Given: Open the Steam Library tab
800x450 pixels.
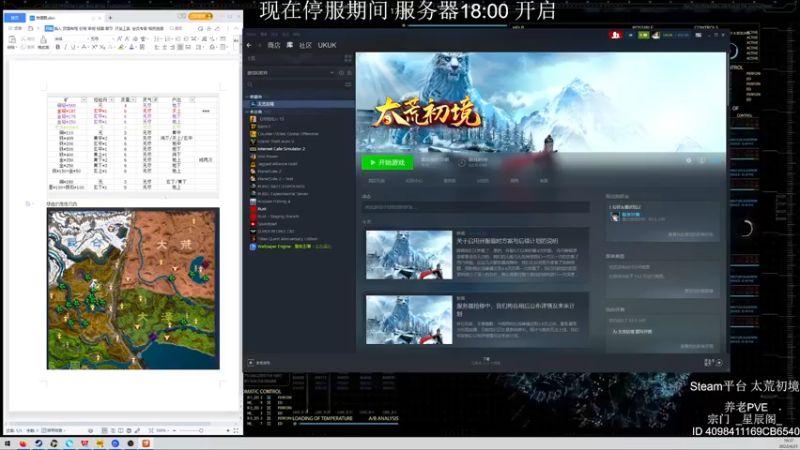Looking at the screenshot, I should (x=289, y=45).
